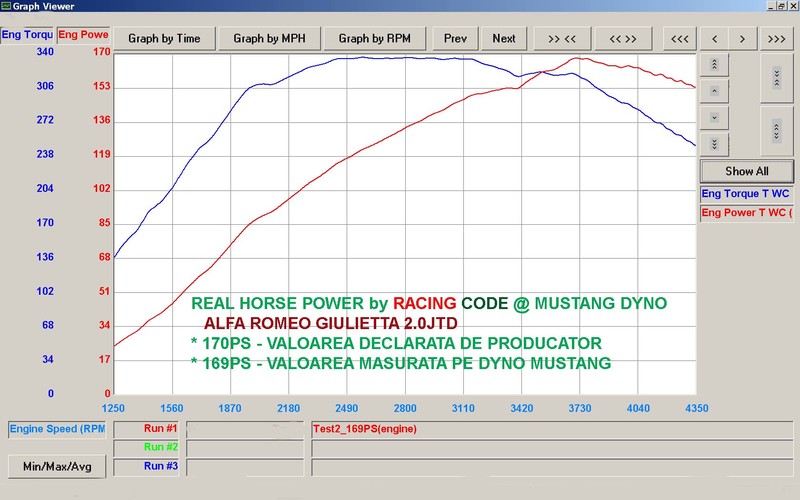800x500 pixels.
Task: Click the Test2_169PS(engine) run name field
Action: point(553,429)
